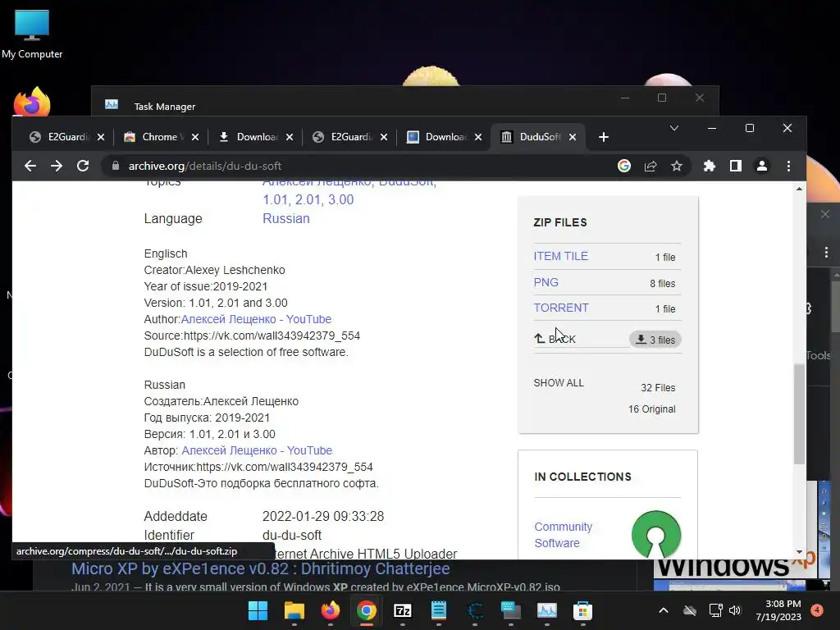This screenshot has height=630, width=840.
Task: Open the English author YouTube link
Action: tap(256, 319)
